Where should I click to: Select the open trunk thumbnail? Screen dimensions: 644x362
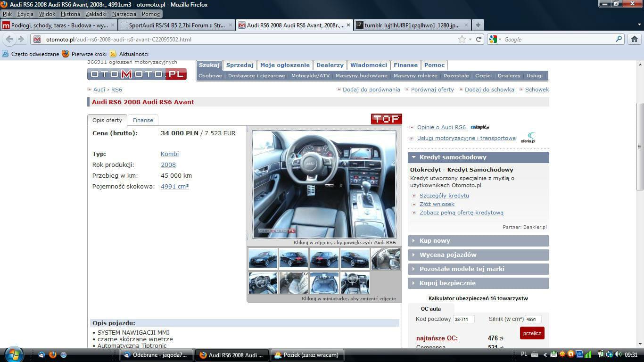[324, 283]
